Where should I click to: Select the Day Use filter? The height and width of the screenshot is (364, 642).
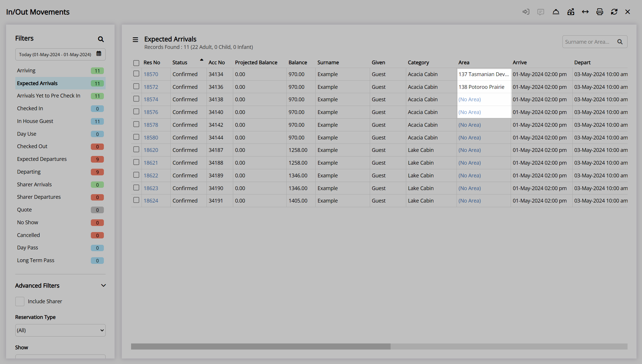tap(60, 134)
